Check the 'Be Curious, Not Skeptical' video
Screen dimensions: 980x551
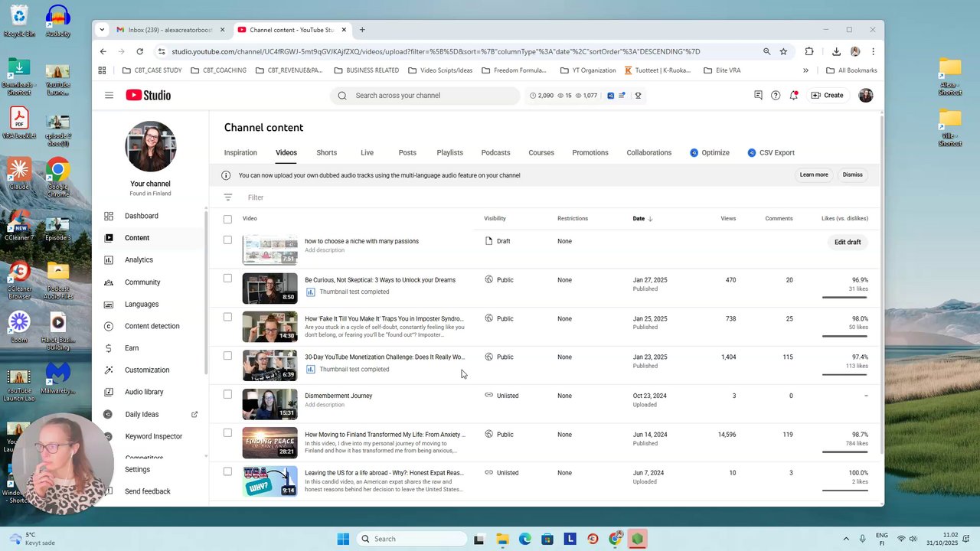click(227, 279)
